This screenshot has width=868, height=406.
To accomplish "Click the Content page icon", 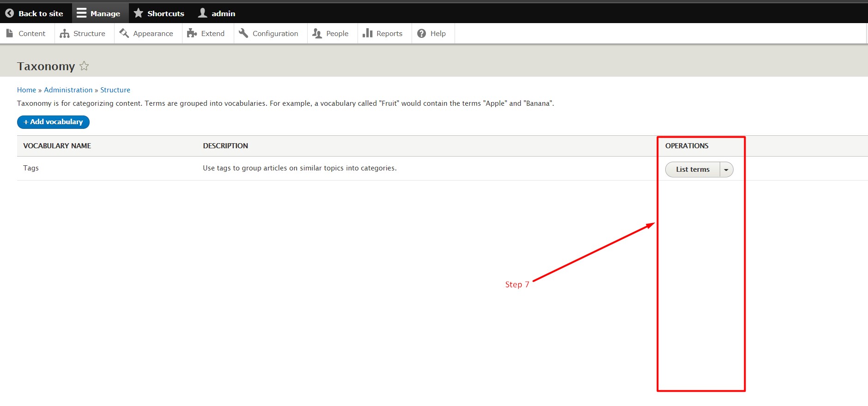I will pos(10,33).
